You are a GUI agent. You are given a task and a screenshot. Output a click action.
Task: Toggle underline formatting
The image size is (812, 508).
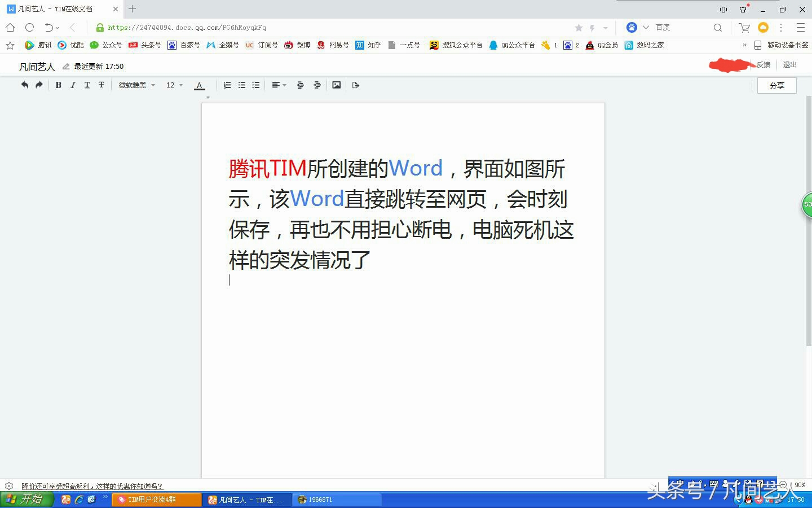(87, 85)
